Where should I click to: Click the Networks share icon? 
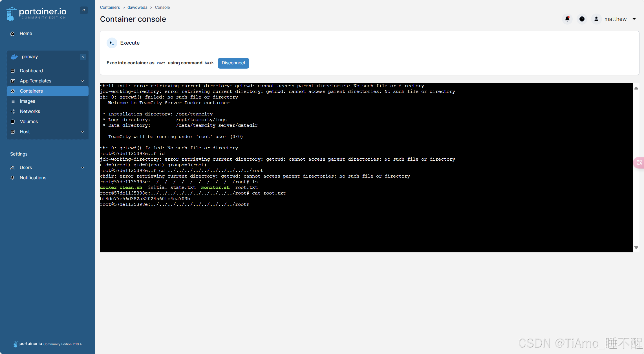(x=13, y=112)
